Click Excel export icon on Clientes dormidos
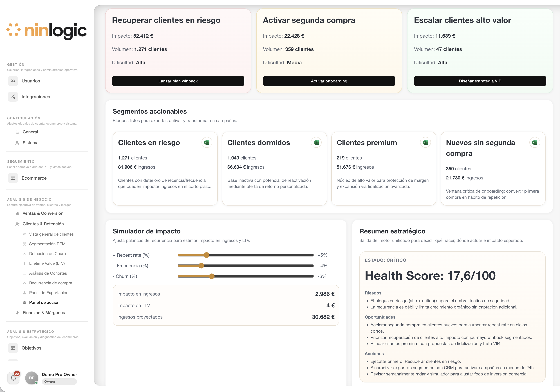The width and height of the screenshot is (560, 392). click(x=316, y=142)
